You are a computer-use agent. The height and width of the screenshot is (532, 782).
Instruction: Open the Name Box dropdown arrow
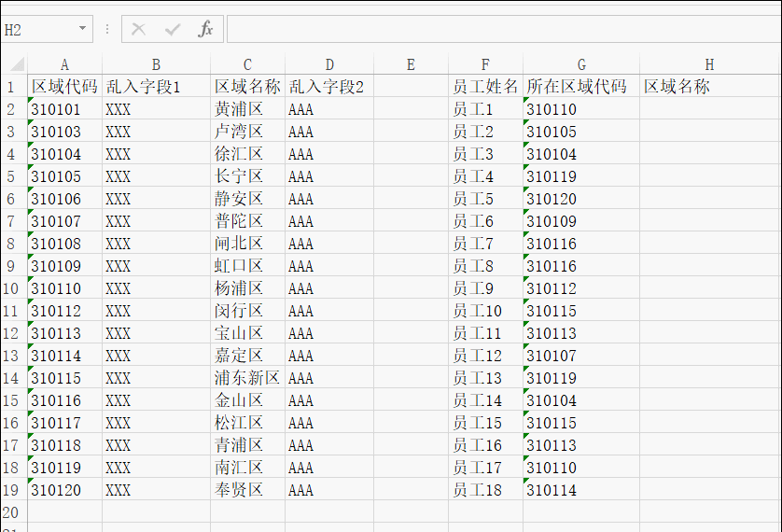pos(83,28)
